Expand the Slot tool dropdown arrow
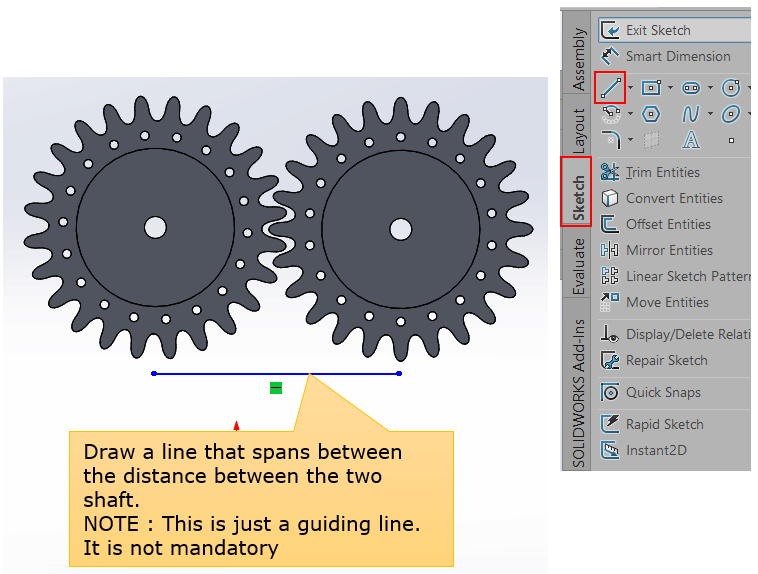Viewport: 758px width, 574px height. [710, 88]
